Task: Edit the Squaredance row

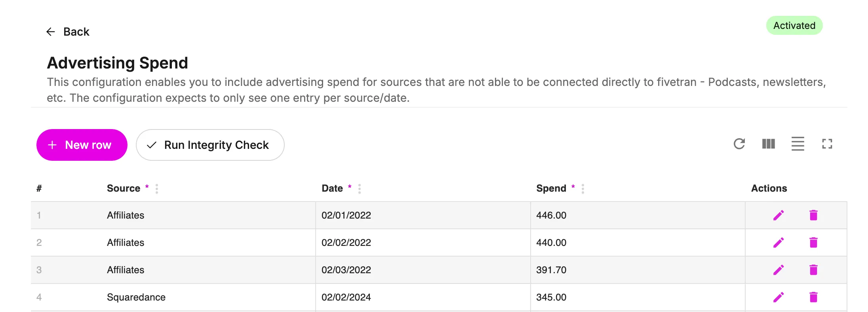Action: pos(779,297)
